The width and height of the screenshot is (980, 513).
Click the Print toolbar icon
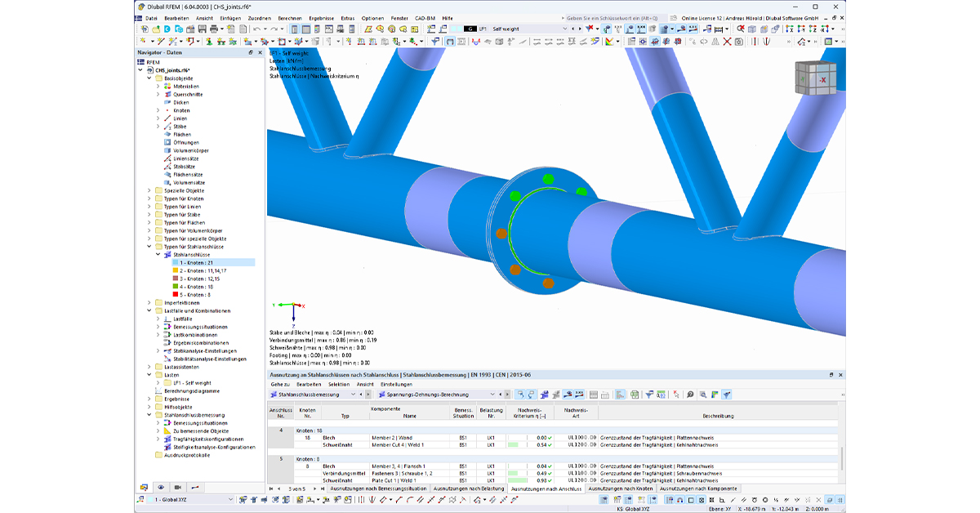point(216,29)
